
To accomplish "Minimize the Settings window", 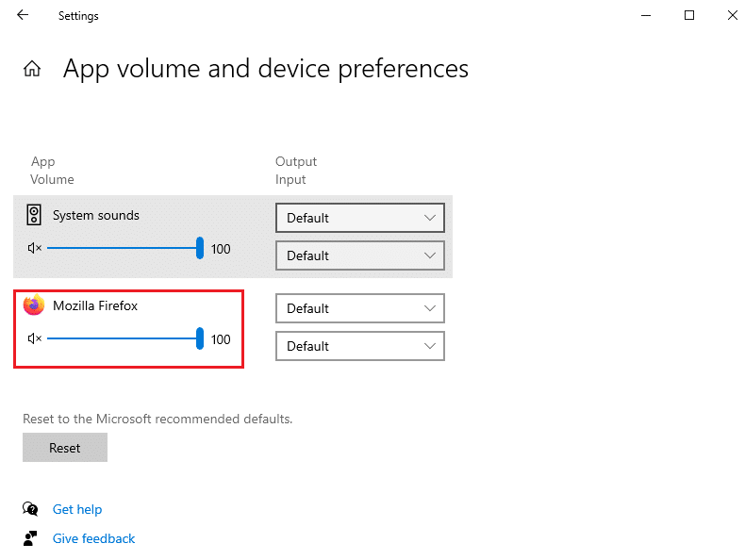I will coord(645,15).
